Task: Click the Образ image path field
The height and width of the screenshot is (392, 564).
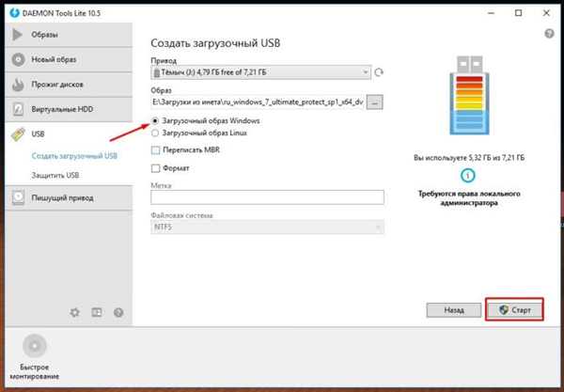Action: click(x=258, y=102)
